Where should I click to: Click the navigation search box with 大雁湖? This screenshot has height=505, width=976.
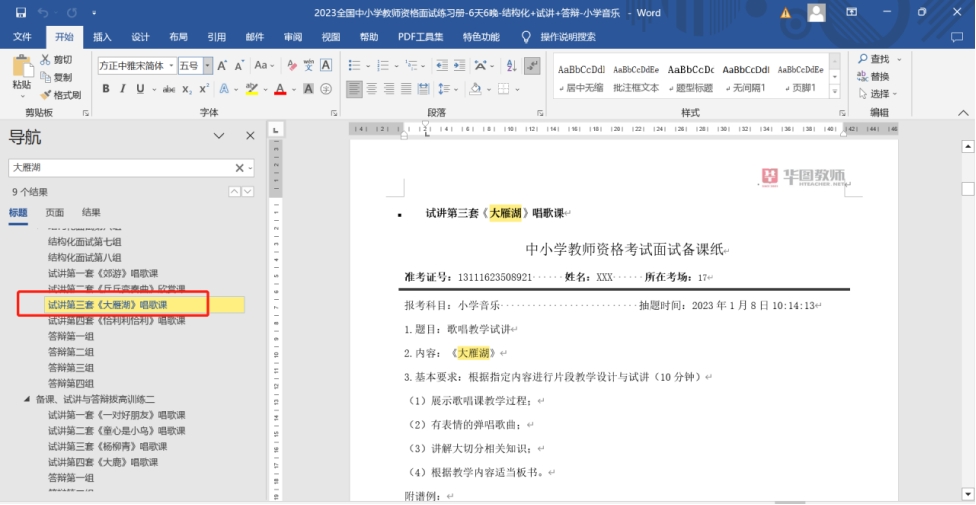coord(120,168)
